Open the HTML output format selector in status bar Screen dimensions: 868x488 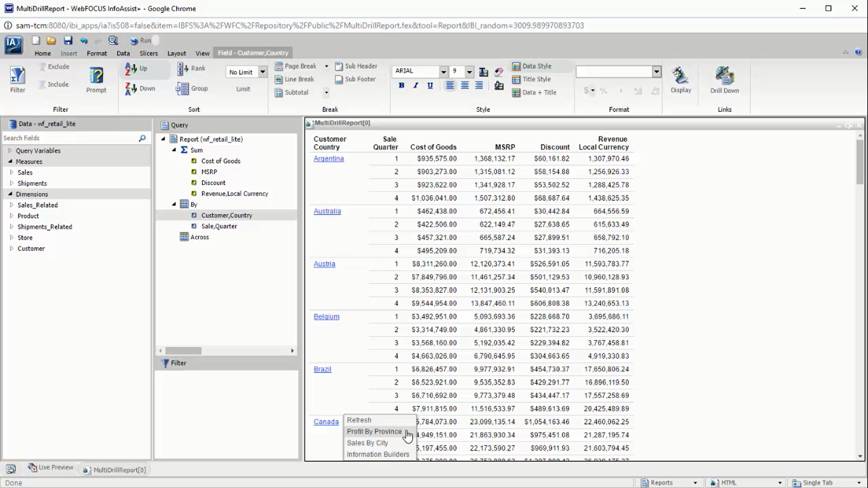pos(745,483)
